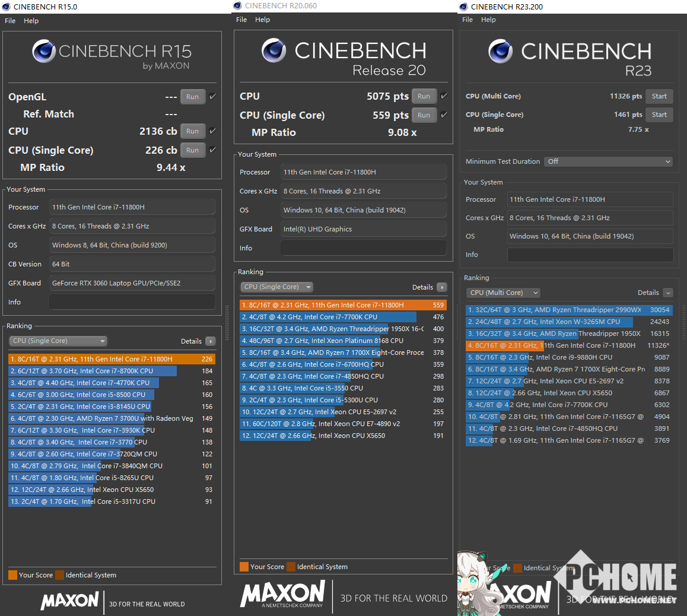
Task: Start the CPU (Single Core) test in R23
Action: (659, 115)
